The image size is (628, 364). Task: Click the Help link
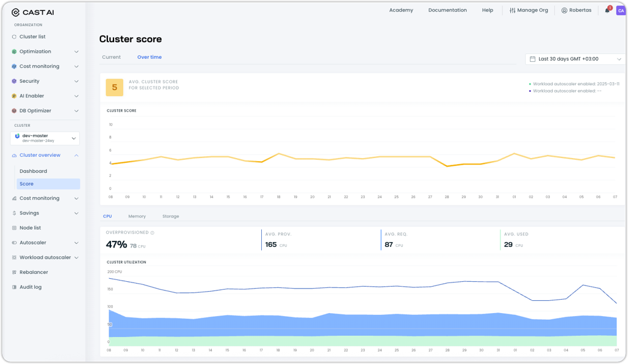point(488,10)
